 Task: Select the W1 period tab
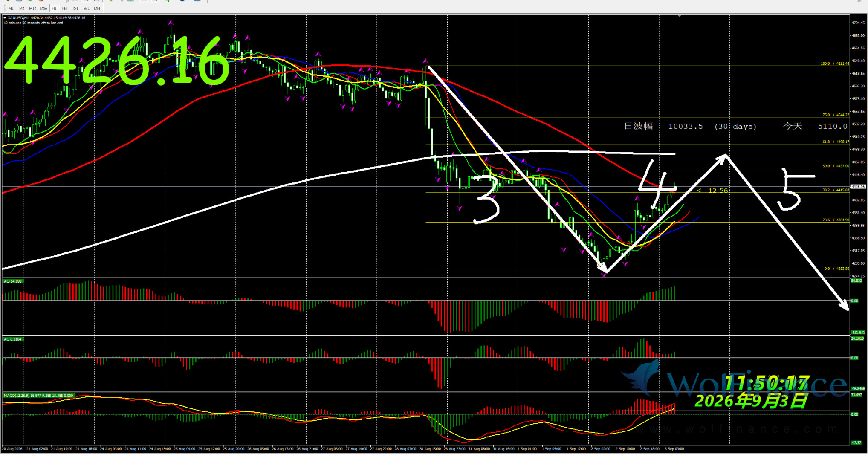click(x=87, y=9)
